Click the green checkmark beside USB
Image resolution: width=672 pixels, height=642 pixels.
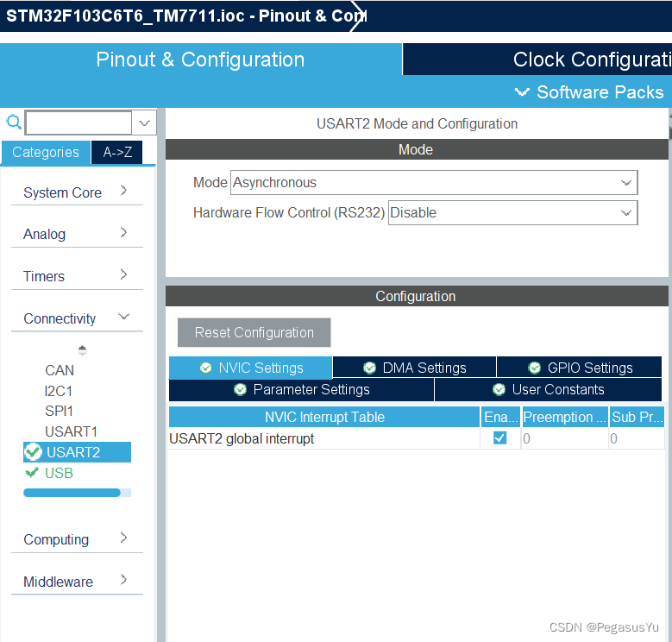[x=32, y=473]
